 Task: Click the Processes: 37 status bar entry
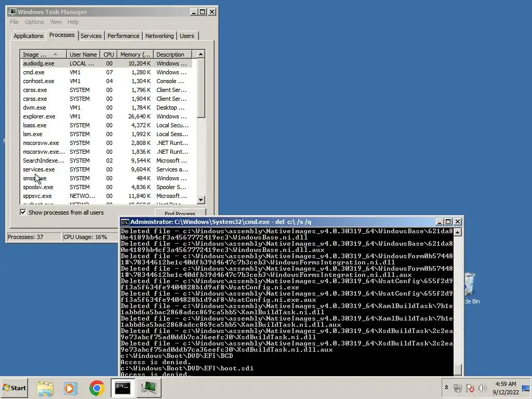pyautogui.click(x=34, y=237)
